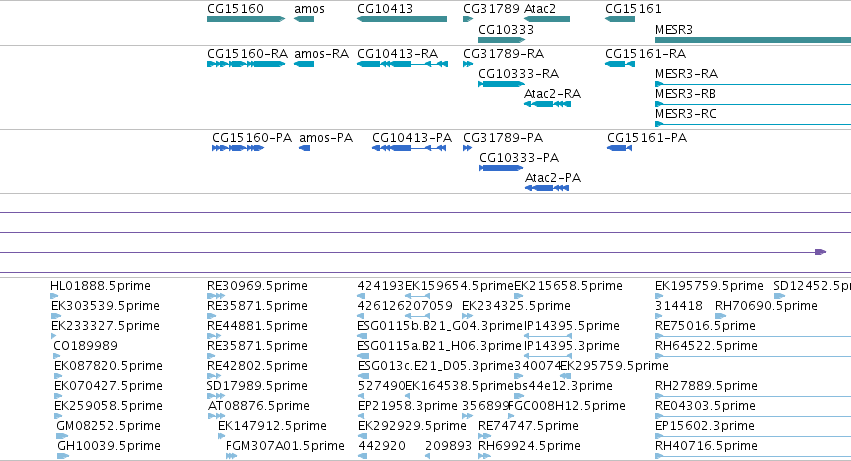
Task: Click the MESR3-RB transcript label
Action: tap(685, 94)
